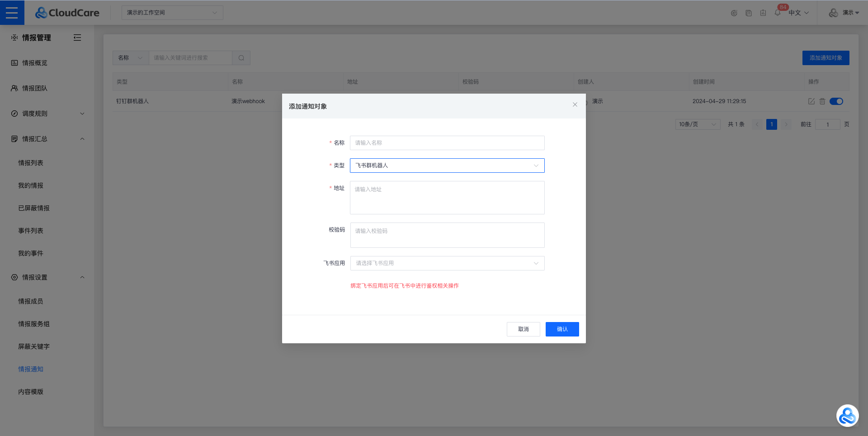Open the hamburger main menu

click(12, 12)
